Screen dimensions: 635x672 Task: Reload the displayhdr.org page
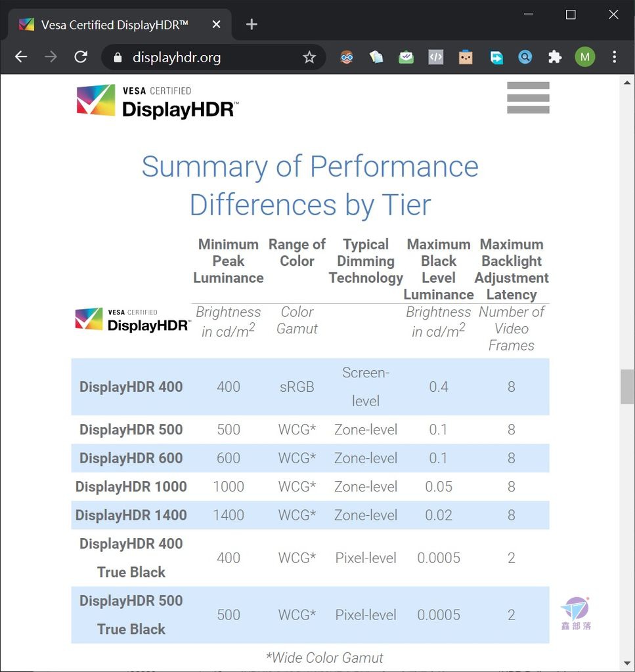[81, 56]
